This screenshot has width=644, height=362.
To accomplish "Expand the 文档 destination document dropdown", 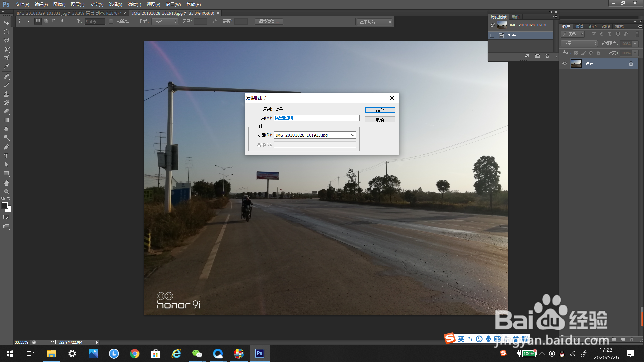I will (x=353, y=135).
